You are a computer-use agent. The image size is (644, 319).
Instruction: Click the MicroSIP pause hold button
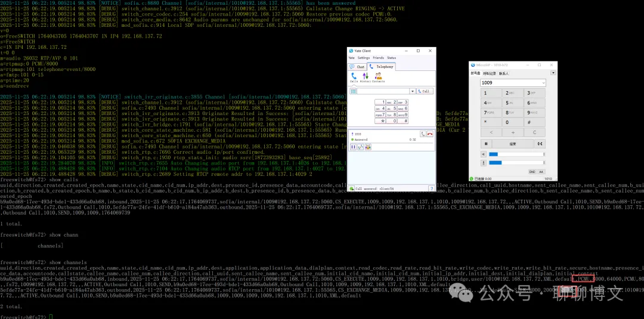(486, 144)
